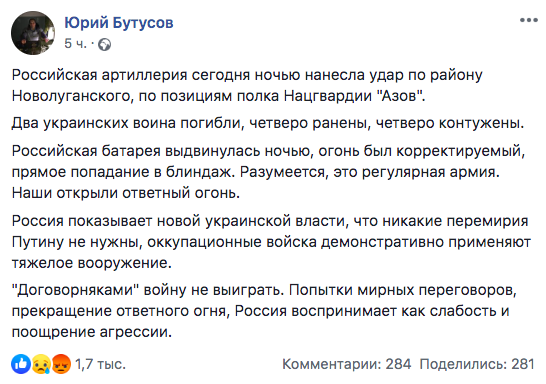The image size is (546, 384).
Task: Click the blue thumbs-up Like reaction icon
Action: pyautogui.click(x=21, y=364)
